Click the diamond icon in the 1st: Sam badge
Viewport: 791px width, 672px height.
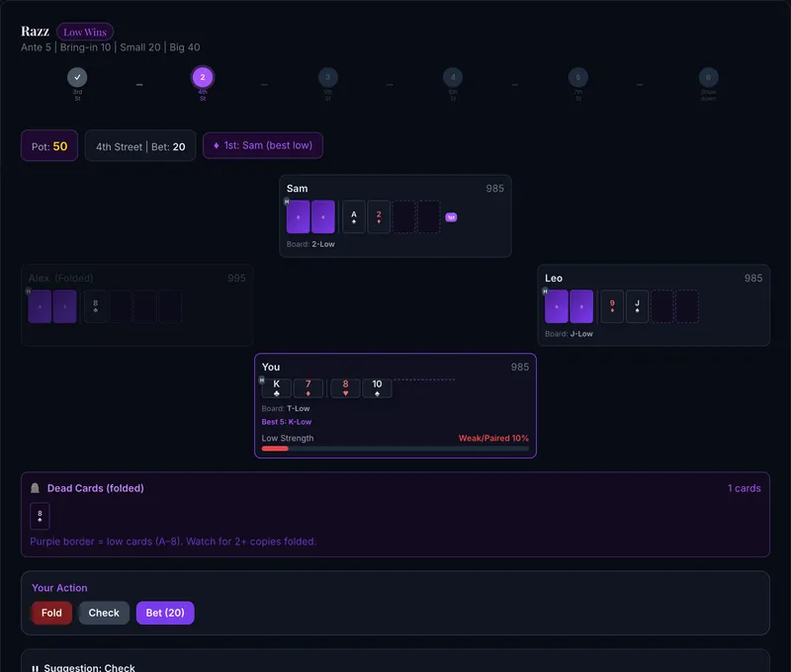coord(216,145)
